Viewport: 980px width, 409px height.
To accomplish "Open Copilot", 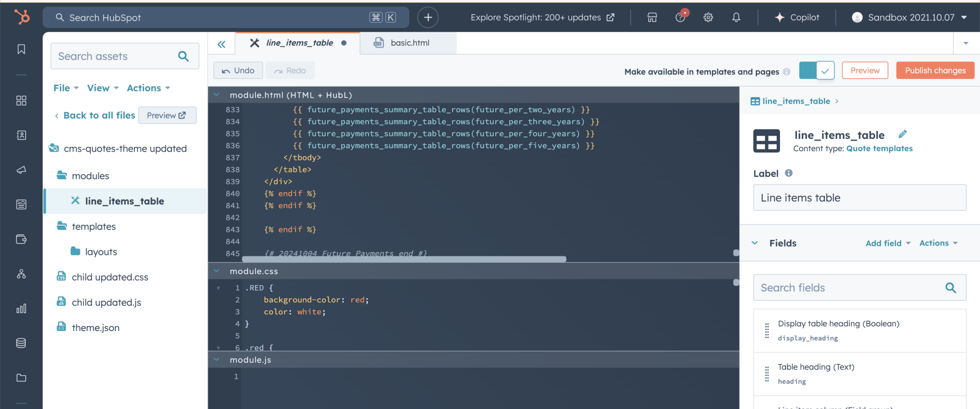I will (797, 17).
